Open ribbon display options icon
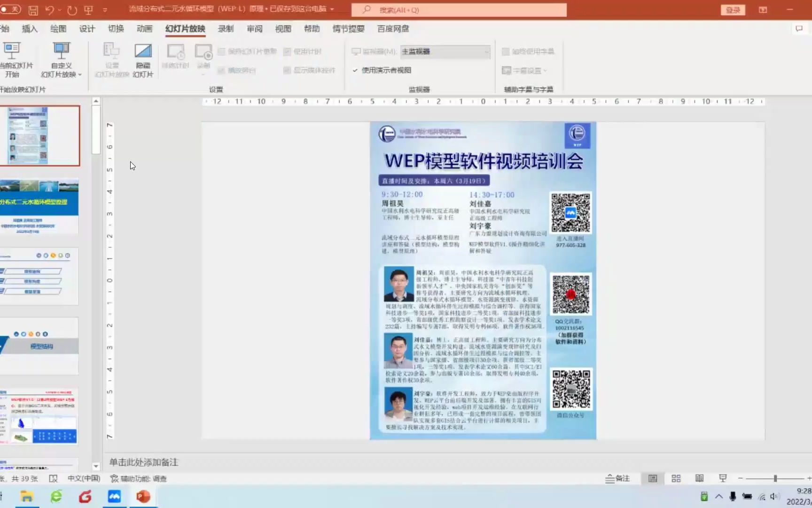The image size is (812, 508). (763, 9)
